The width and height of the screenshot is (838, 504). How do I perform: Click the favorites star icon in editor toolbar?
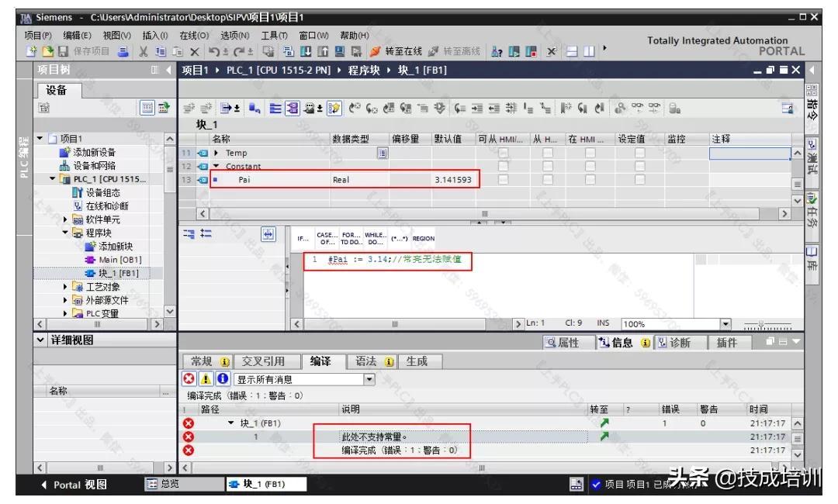click(x=334, y=109)
